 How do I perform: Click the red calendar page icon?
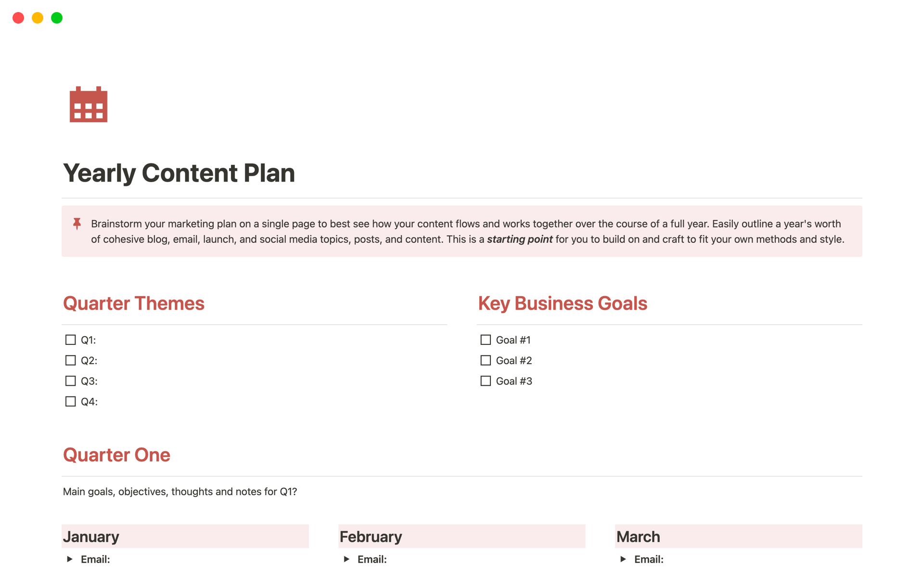[89, 105]
